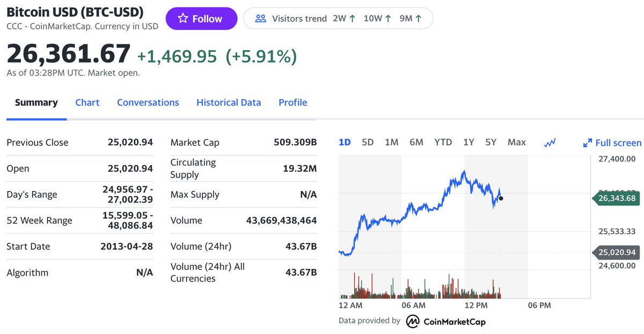The image size is (644, 334).
Task: Click the (+5.91%) percent change
Action: click(x=261, y=56)
